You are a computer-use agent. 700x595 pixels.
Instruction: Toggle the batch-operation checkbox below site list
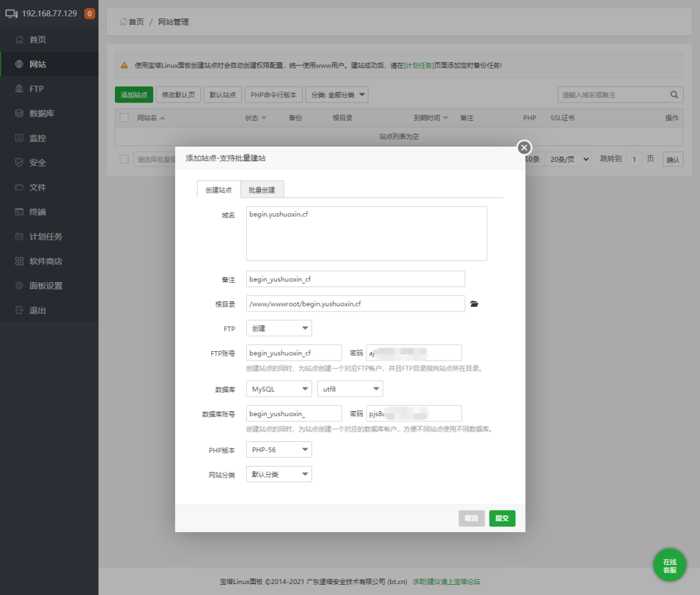click(124, 159)
